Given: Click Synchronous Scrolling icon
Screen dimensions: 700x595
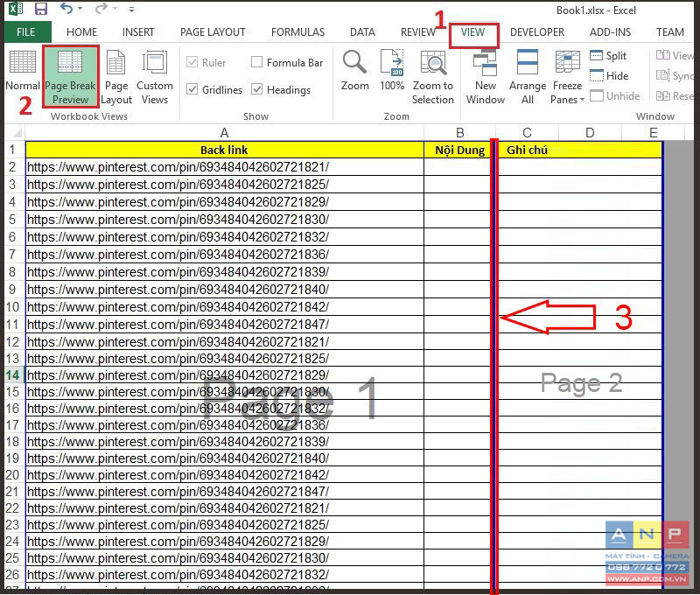Looking at the screenshot, I should pos(662,75).
